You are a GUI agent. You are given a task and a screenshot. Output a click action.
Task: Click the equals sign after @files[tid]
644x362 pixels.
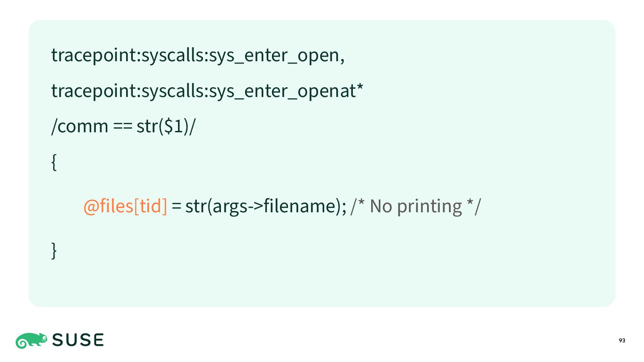[176, 207]
